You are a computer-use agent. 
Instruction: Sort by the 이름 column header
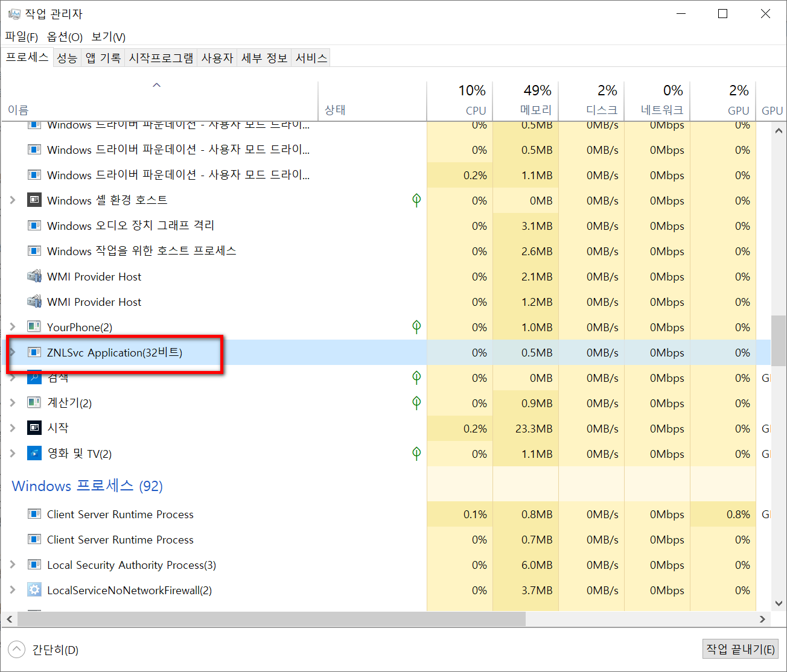click(159, 101)
